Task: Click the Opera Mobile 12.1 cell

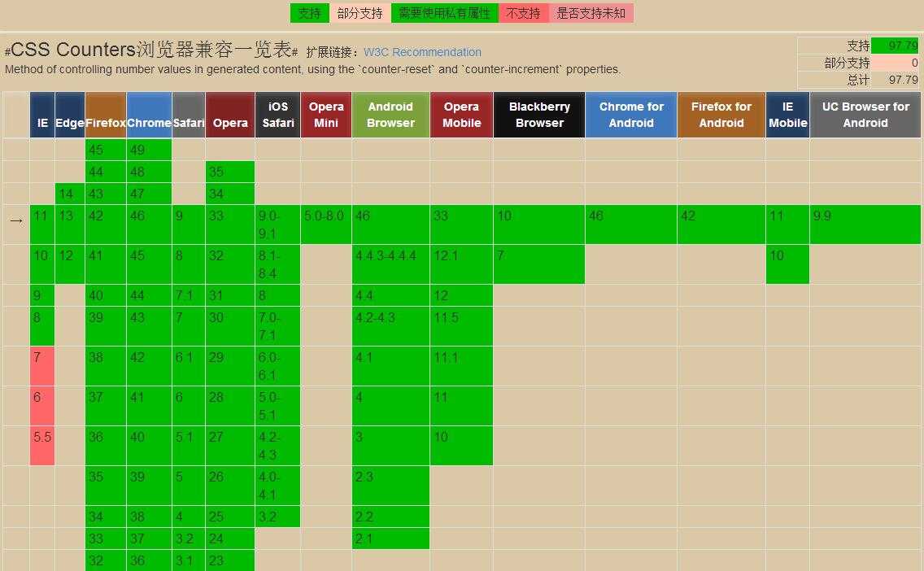Action: [461, 264]
